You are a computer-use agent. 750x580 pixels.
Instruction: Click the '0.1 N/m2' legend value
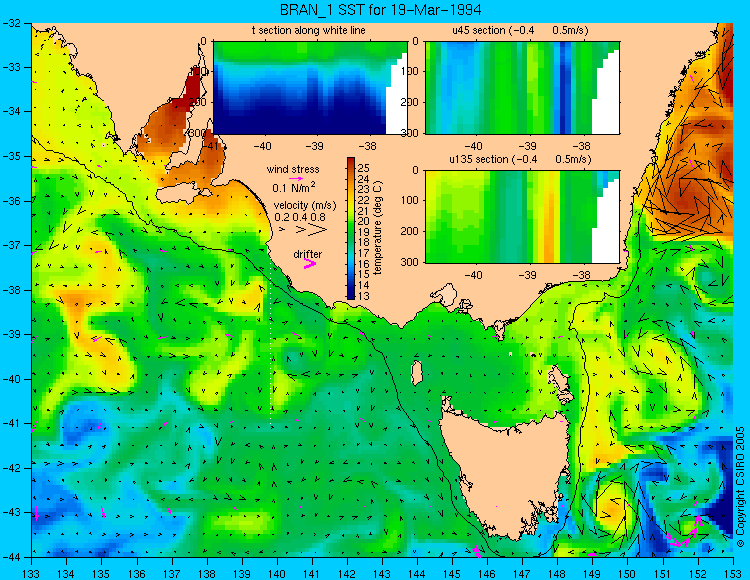[x=294, y=187]
